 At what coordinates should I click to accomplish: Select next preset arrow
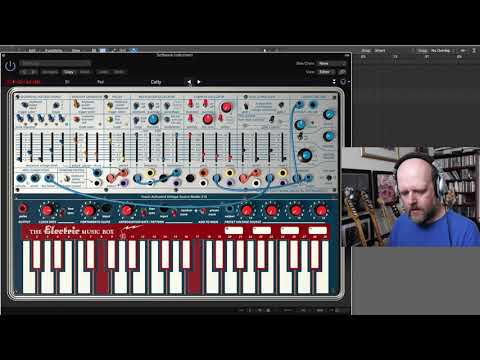pos(199,82)
